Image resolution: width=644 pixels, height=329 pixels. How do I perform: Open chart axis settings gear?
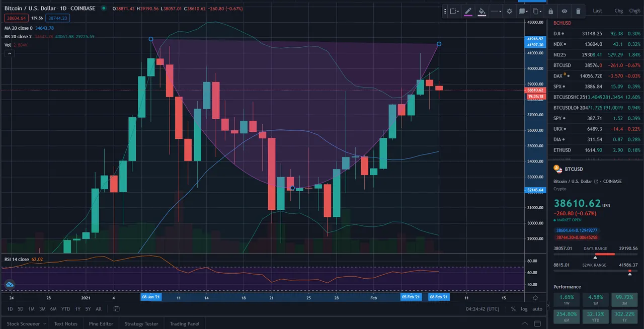535,298
